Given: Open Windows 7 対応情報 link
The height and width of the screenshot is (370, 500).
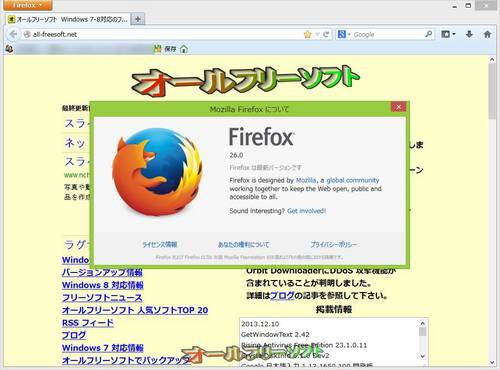Looking at the screenshot, I should coord(103,348).
